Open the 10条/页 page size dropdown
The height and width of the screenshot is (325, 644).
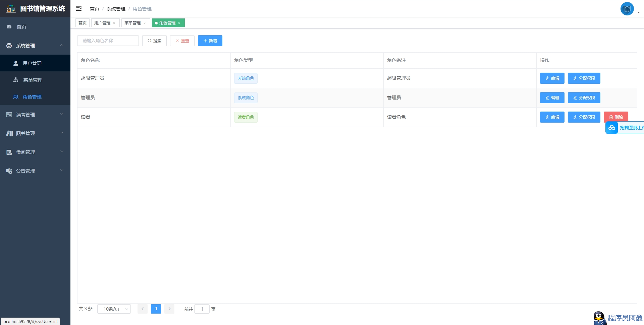[114, 309]
